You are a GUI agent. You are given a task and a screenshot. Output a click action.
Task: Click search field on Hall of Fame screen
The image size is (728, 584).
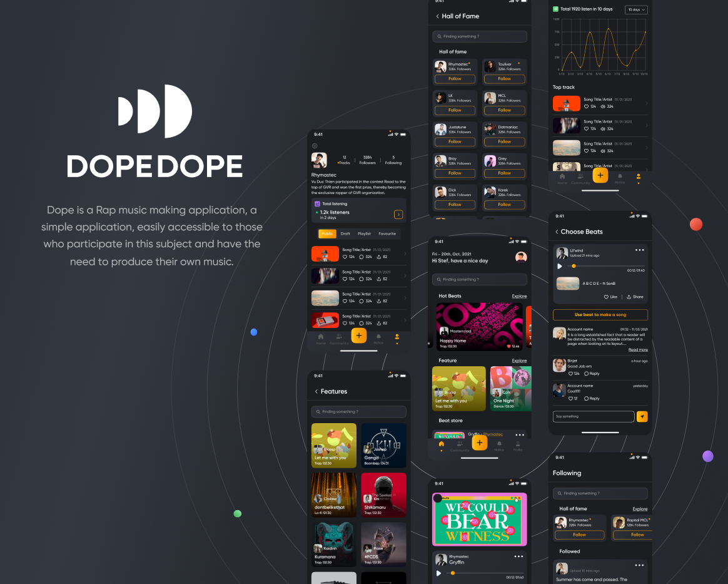tap(480, 36)
